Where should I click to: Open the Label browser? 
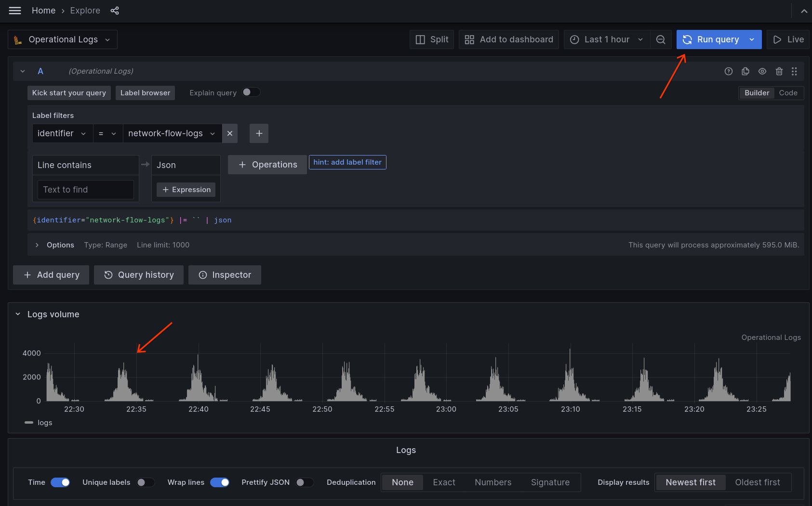tap(145, 92)
